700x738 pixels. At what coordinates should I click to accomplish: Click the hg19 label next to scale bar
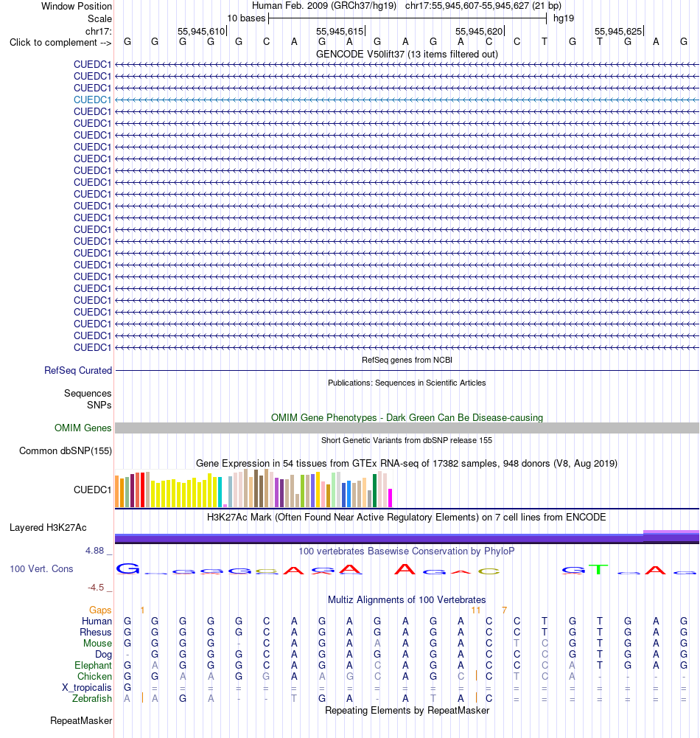[564, 18]
